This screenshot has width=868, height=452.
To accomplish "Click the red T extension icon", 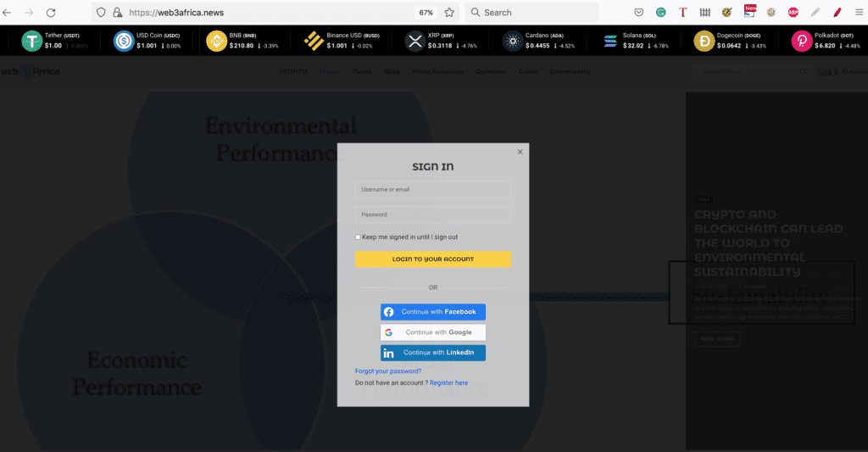I will coord(682,12).
